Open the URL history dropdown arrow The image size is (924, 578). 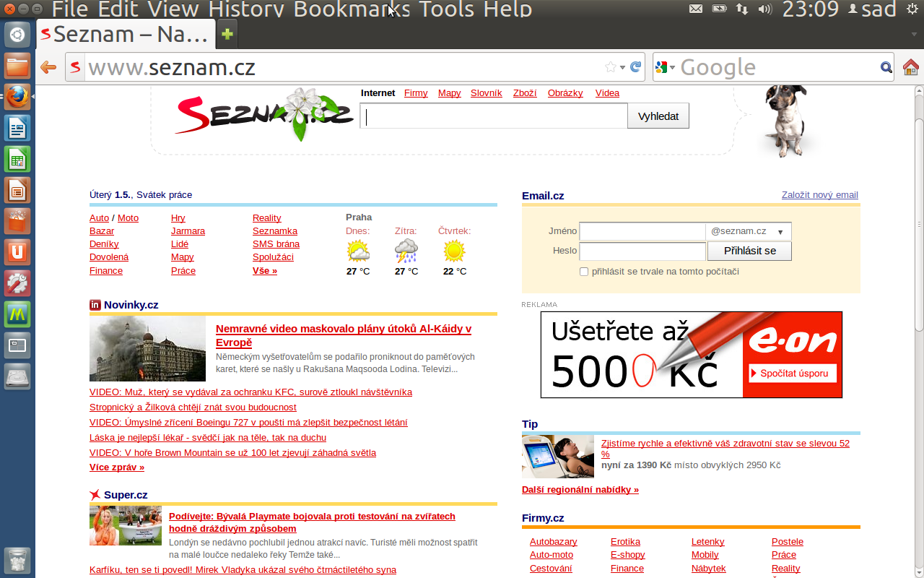[x=623, y=68]
